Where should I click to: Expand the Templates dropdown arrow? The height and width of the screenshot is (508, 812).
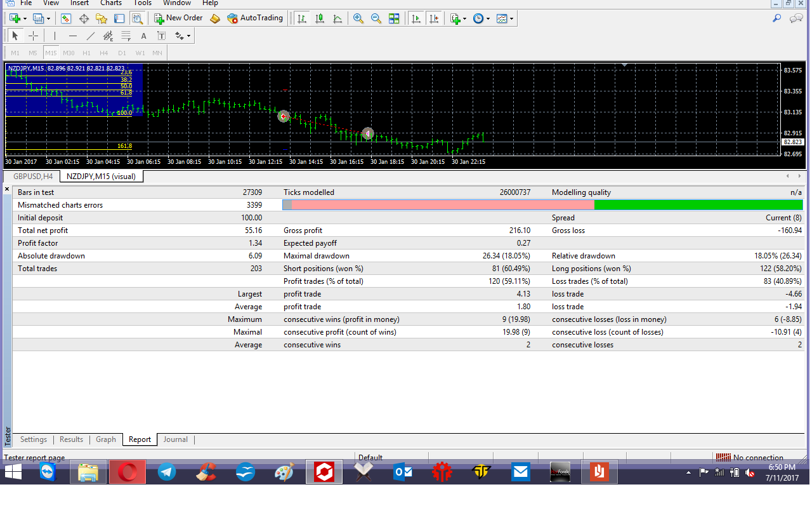click(512, 18)
